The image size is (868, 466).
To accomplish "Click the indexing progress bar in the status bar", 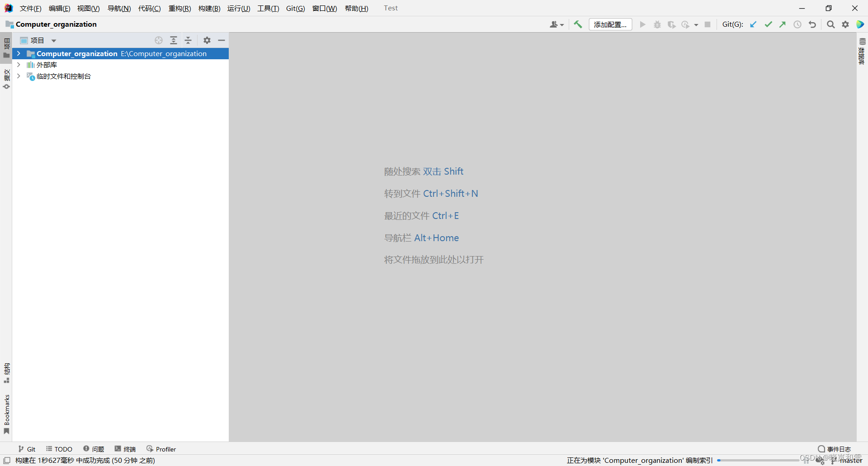I will [758, 461].
